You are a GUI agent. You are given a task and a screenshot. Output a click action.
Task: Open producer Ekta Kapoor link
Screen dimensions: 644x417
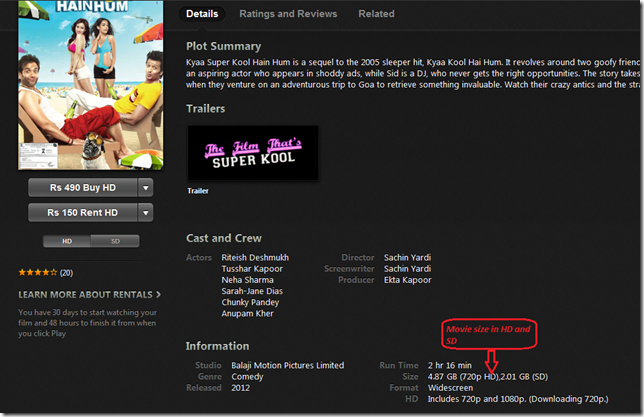click(x=407, y=280)
